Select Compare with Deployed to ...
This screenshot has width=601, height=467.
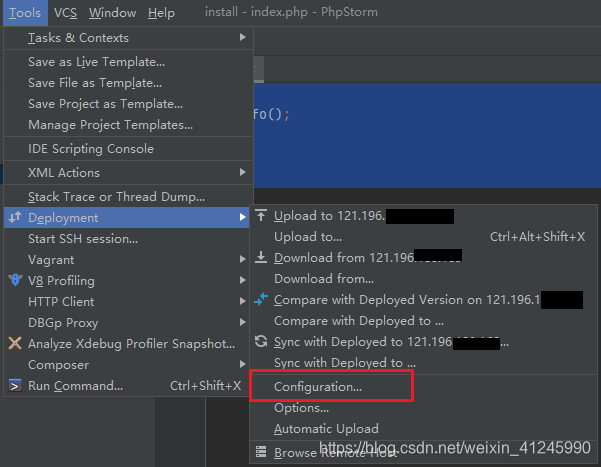[x=423, y=321]
